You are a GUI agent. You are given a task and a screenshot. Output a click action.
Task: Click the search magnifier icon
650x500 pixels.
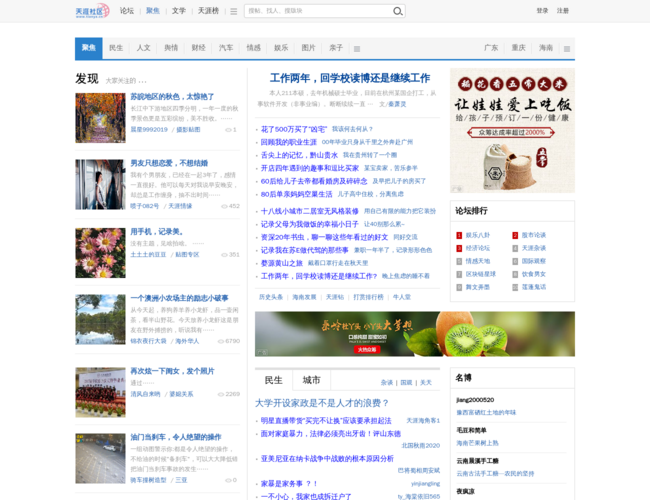point(398,11)
